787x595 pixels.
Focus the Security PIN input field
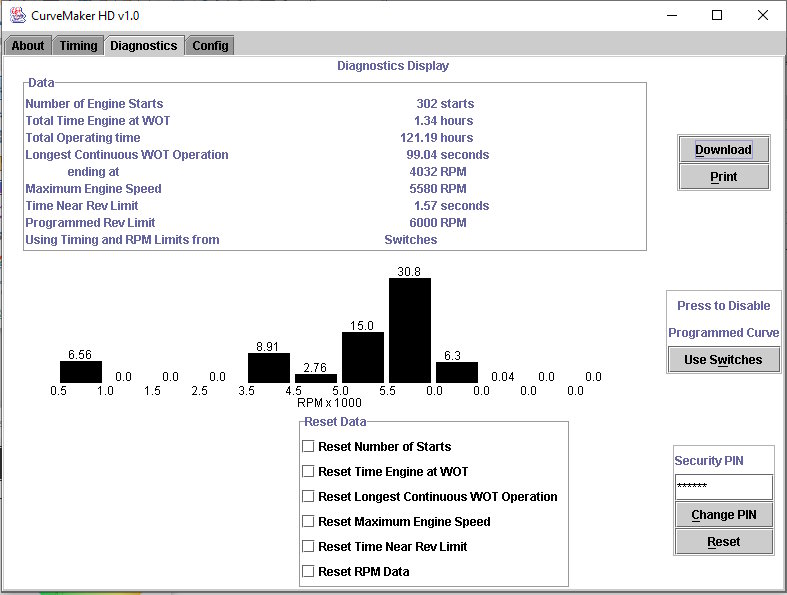pyautogui.click(x=724, y=487)
